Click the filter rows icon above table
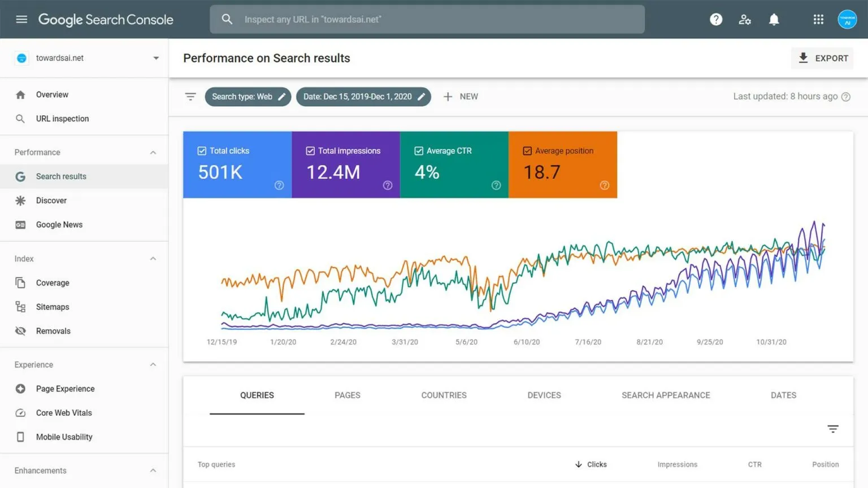The height and width of the screenshot is (488, 868). pyautogui.click(x=832, y=429)
